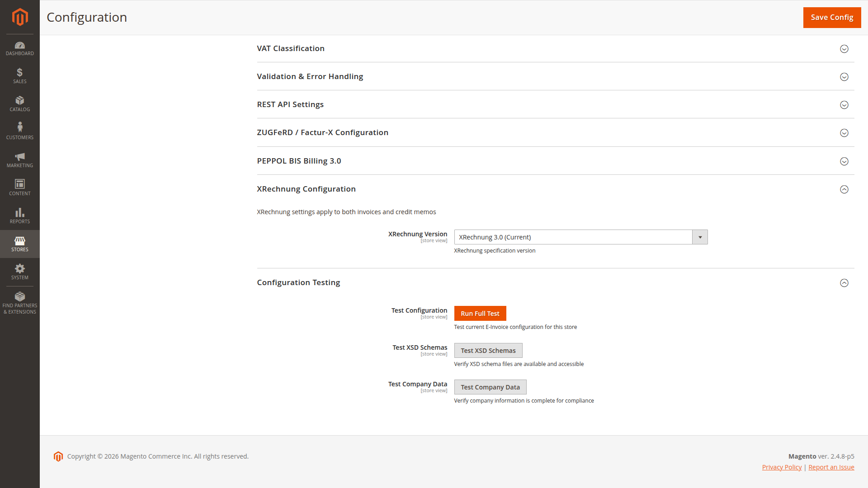Click the REST API Settings section title
Screen dimensions: 868x488
click(290, 104)
